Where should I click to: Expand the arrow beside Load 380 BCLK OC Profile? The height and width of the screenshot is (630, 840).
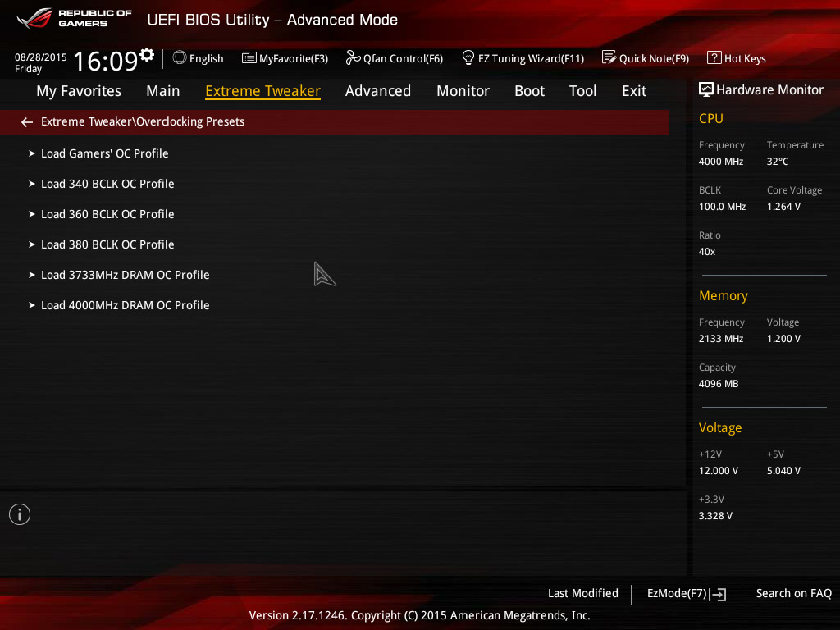pyautogui.click(x=32, y=244)
